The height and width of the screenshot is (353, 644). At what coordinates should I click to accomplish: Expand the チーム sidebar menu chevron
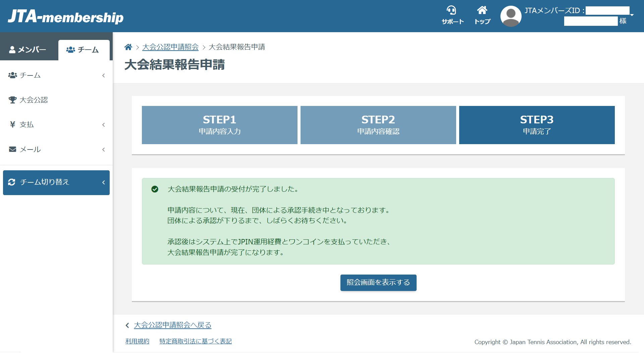[103, 75]
